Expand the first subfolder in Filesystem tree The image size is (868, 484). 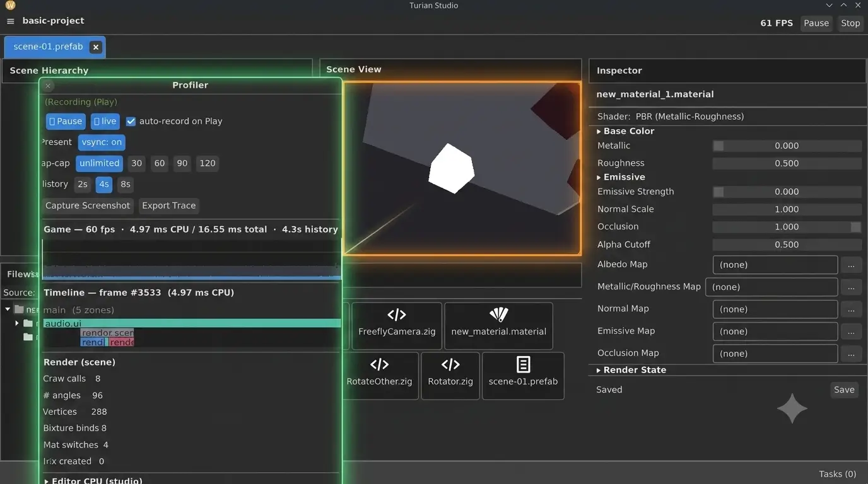click(x=17, y=323)
